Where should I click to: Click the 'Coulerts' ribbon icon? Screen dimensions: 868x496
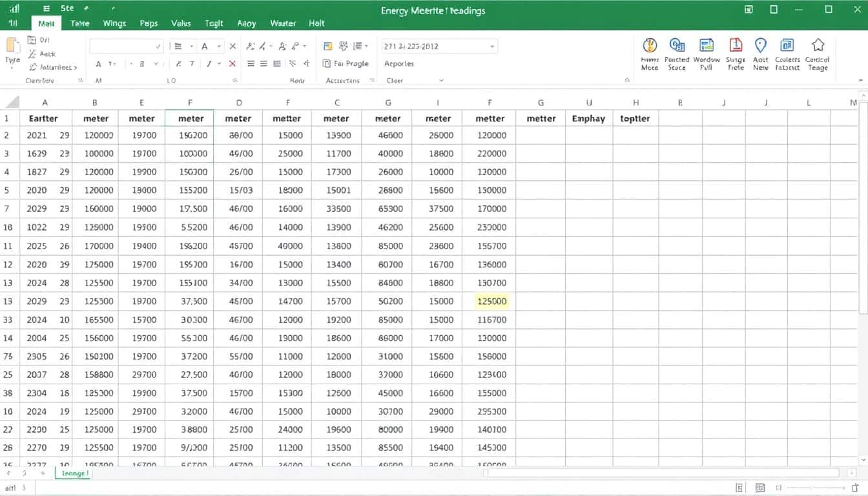pyautogui.click(x=787, y=45)
